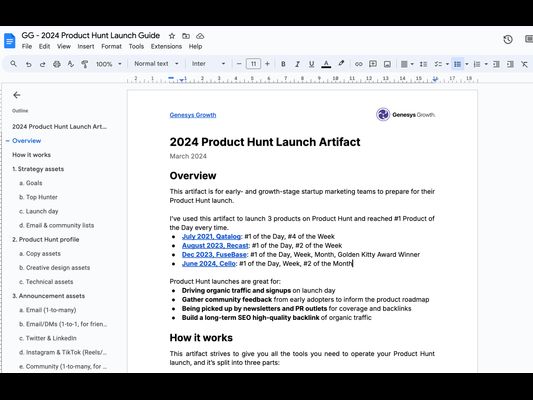
Task: Open line and paragraph spacing options
Action: 423,64
